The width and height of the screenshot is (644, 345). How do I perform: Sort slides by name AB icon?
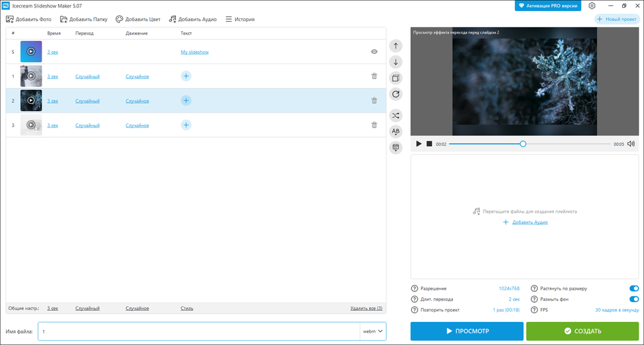[x=396, y=132]
